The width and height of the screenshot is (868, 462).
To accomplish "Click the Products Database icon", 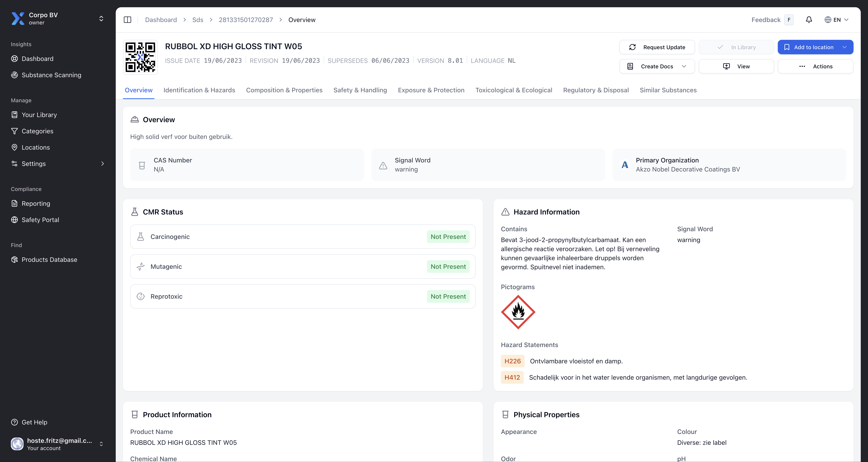I will [14, 260].
